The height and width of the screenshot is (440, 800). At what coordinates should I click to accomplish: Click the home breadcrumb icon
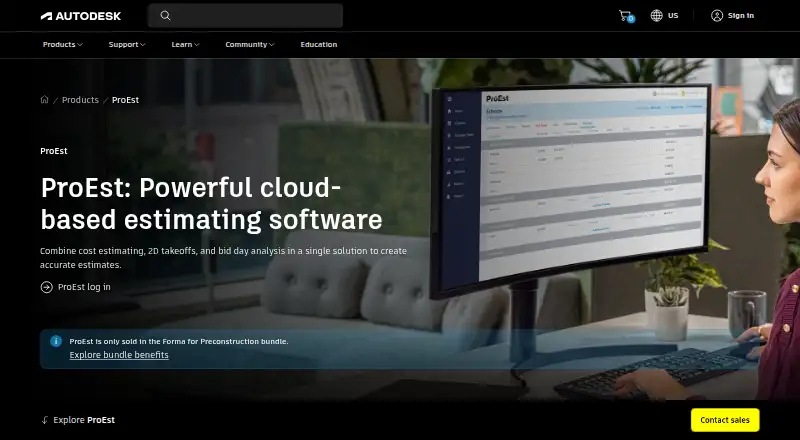click(44, 100)
